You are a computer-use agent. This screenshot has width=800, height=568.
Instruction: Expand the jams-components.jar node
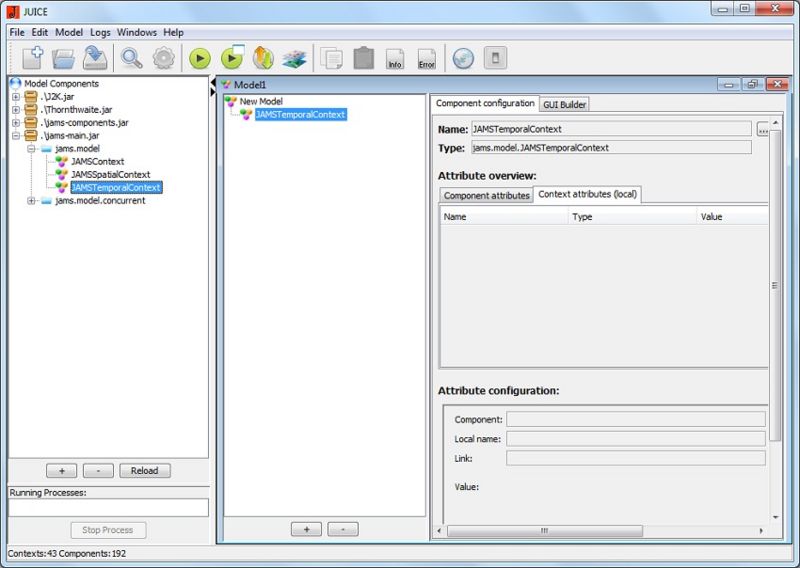pos(16,123)
